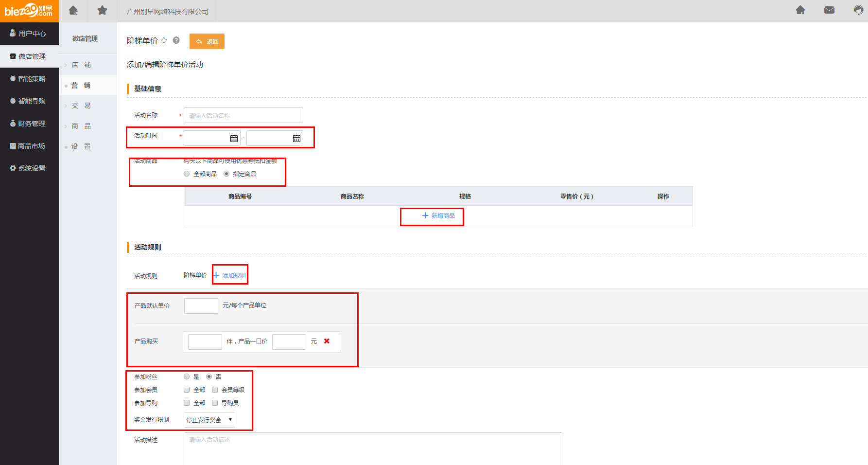868x465 pixels.
Task: Open 商品市场 in the left sidebar
Action: (29, 146)
